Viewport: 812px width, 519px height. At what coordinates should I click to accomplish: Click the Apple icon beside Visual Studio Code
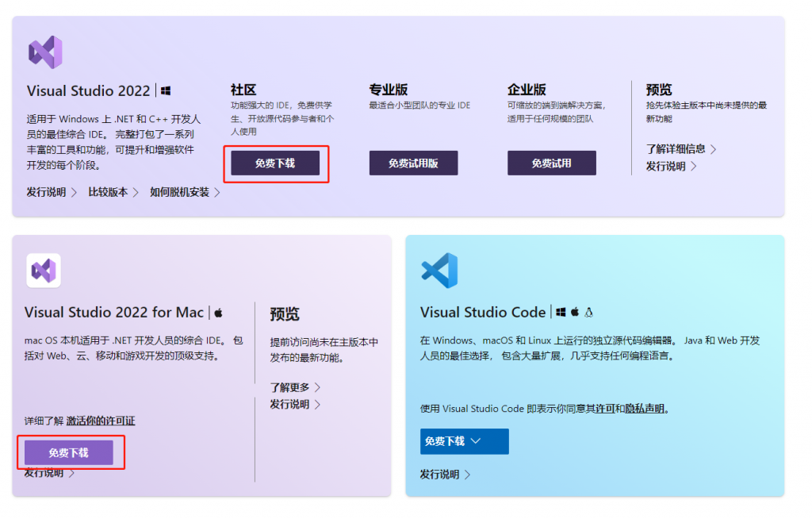coord(575,312)
